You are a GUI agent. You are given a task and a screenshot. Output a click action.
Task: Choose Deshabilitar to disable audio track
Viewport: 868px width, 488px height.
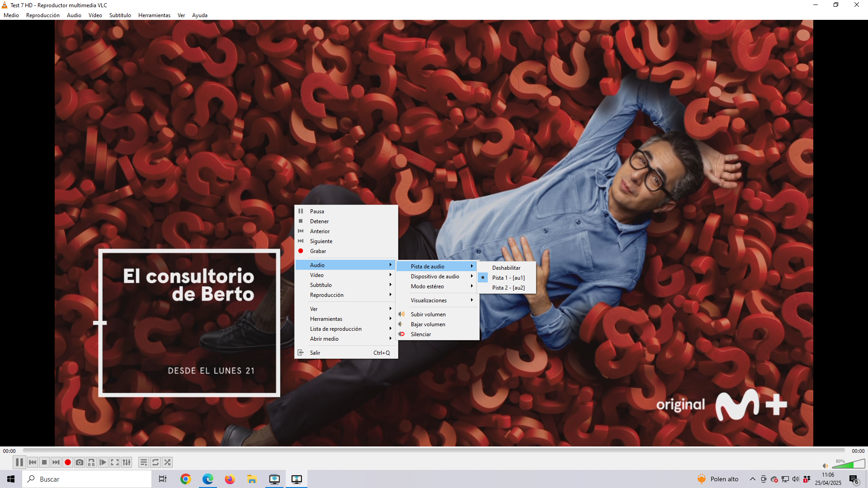(507, 268)
